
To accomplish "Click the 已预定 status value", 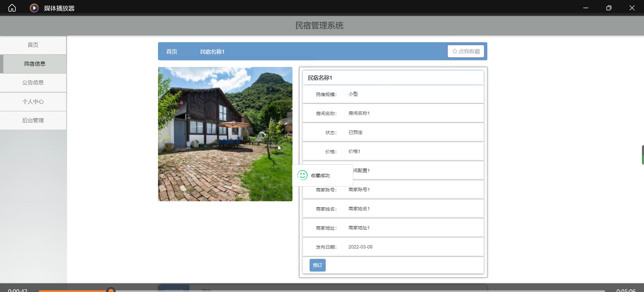I will click(x=356, y=132).
